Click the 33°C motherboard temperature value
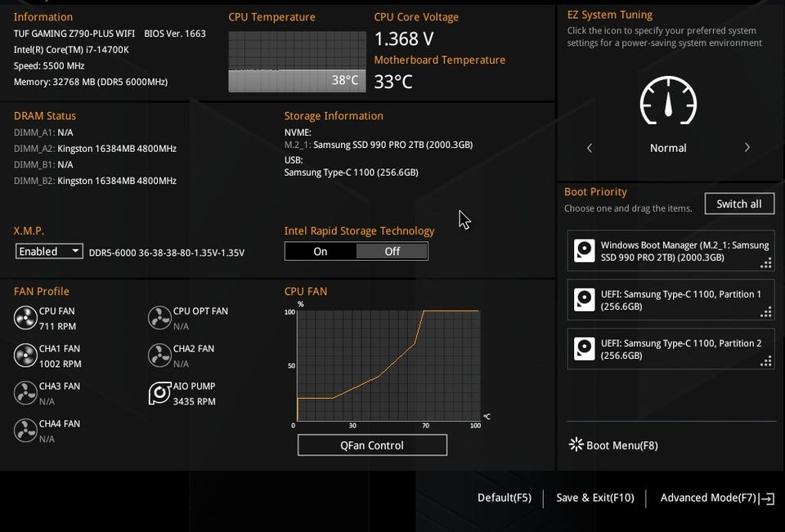The width and height of the screenshot is (785, 532). 393,82
